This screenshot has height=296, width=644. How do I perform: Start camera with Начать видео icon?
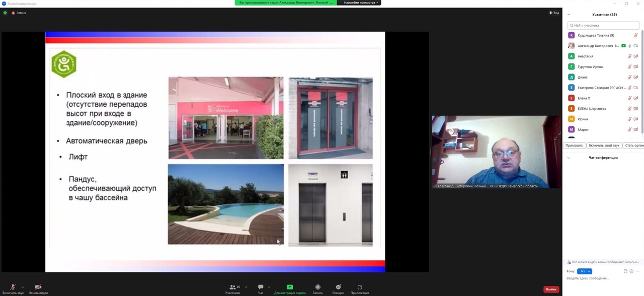pos(38,287)
